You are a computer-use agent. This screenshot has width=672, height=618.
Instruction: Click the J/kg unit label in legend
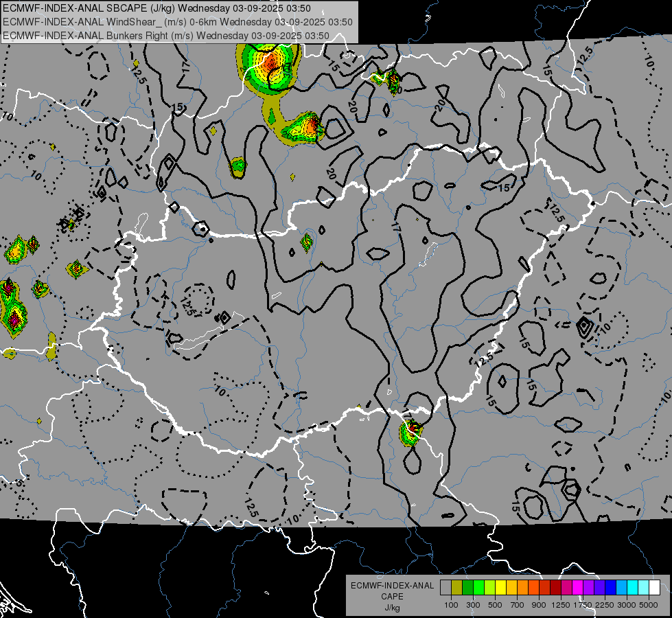(x=393, y=608)
